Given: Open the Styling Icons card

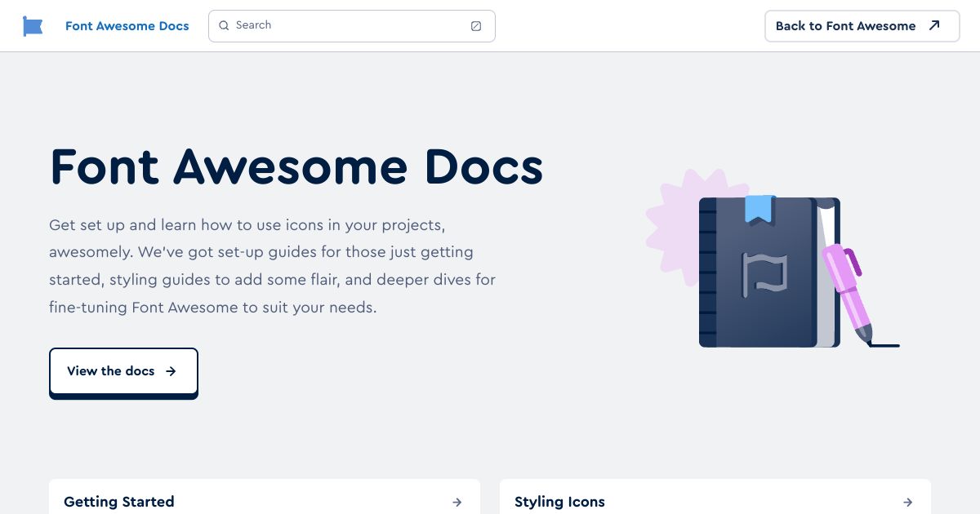Looking at the screenshot, I should click(x=715, y=497).
